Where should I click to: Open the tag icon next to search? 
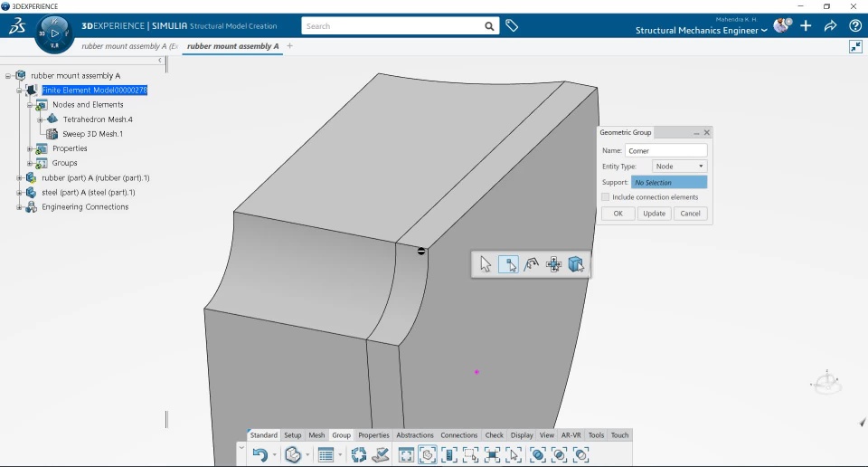click(512, 26)
